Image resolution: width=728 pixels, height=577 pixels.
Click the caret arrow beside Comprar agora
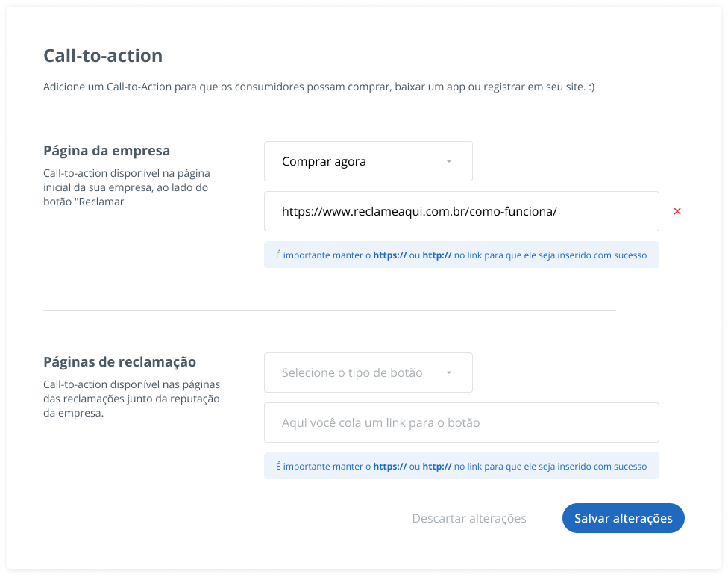click(x=449, y=161)
